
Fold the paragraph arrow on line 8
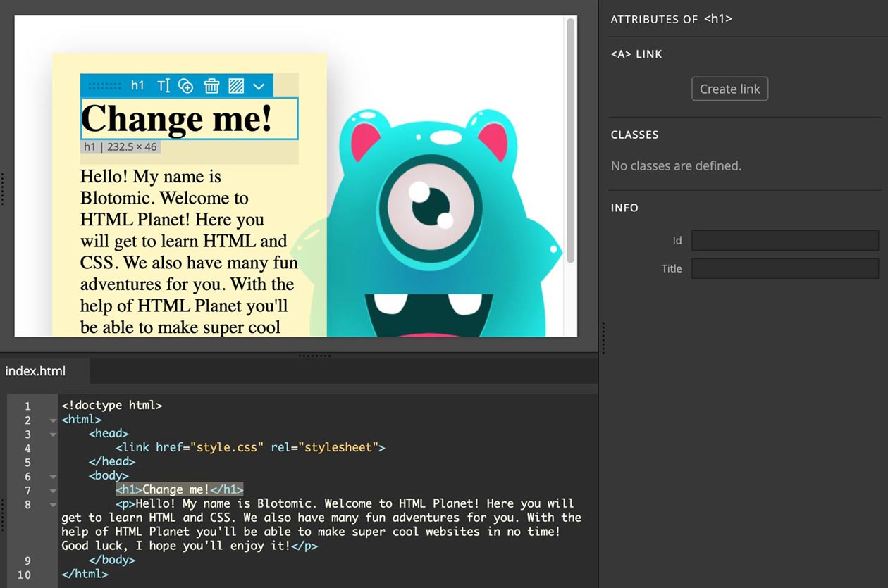coord(53,505)
